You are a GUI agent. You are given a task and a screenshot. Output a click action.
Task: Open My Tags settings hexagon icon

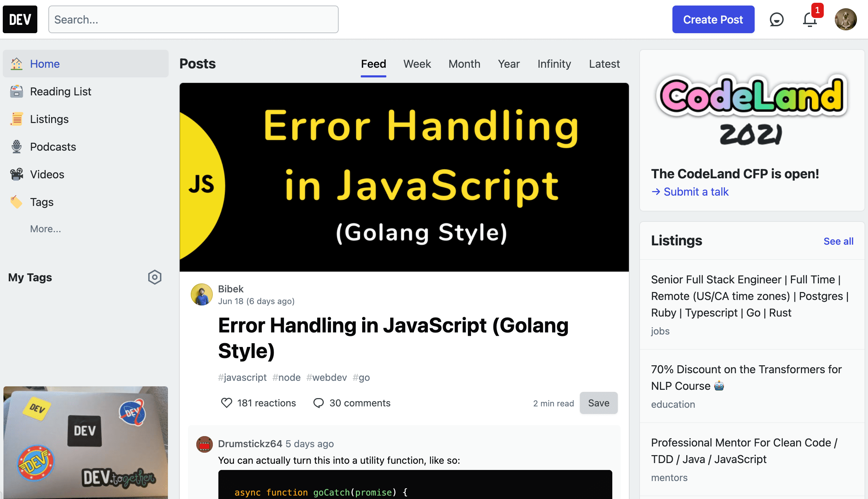pyautogui.click(x=154, y=277)
